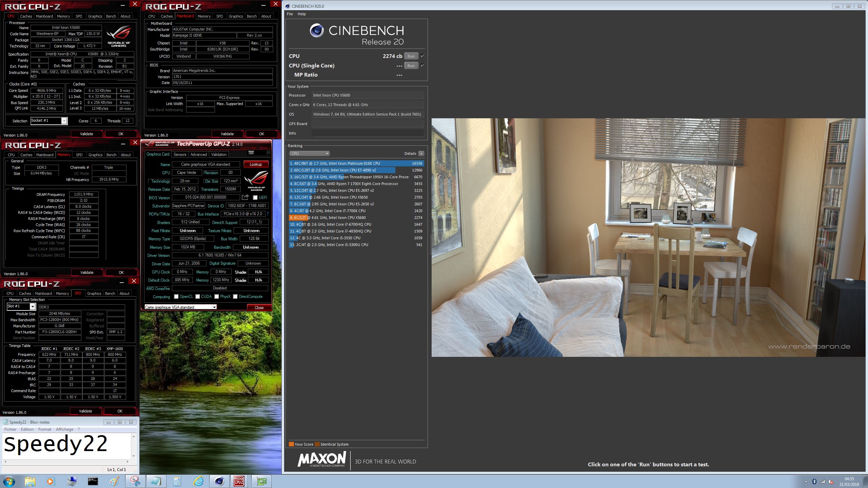868x488 pixels.
Task: Switch to the Advanced tab in GPU-Z
Action: coord(199,154)
